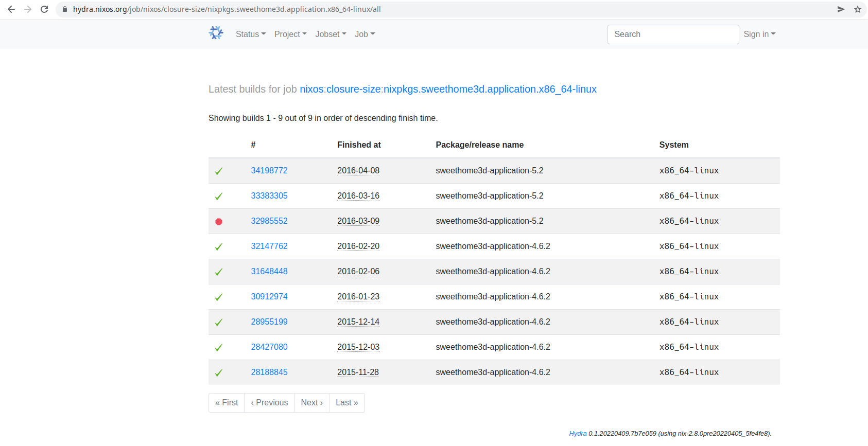Open build 31648448
The height and width of the screenshot is (446, 868).
coord(269,271)
